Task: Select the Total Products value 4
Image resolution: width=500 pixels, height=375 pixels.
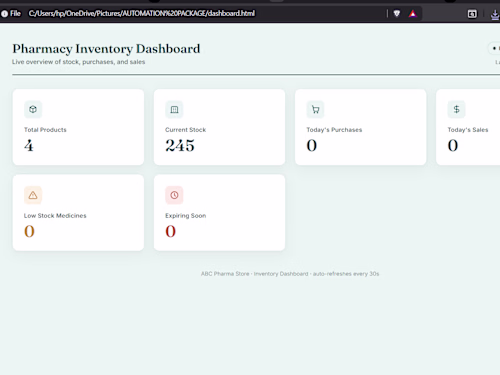Action: (x=29, y=146)
